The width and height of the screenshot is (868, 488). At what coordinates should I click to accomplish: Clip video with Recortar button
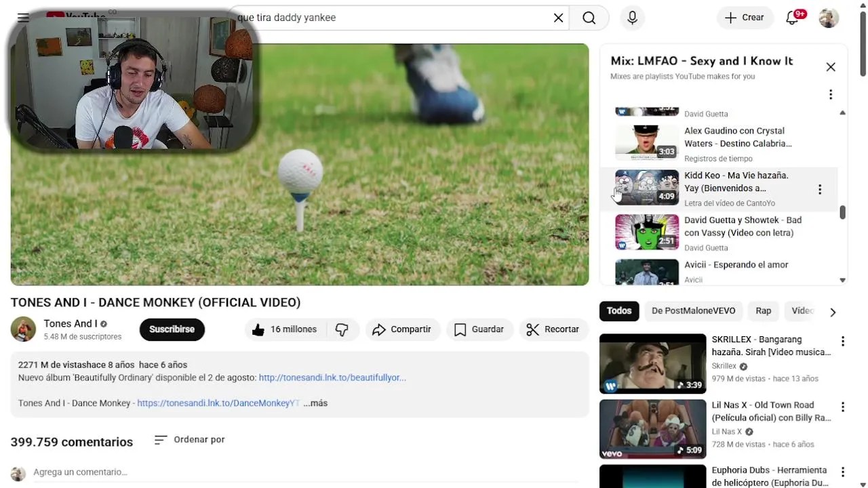point(553,329)
